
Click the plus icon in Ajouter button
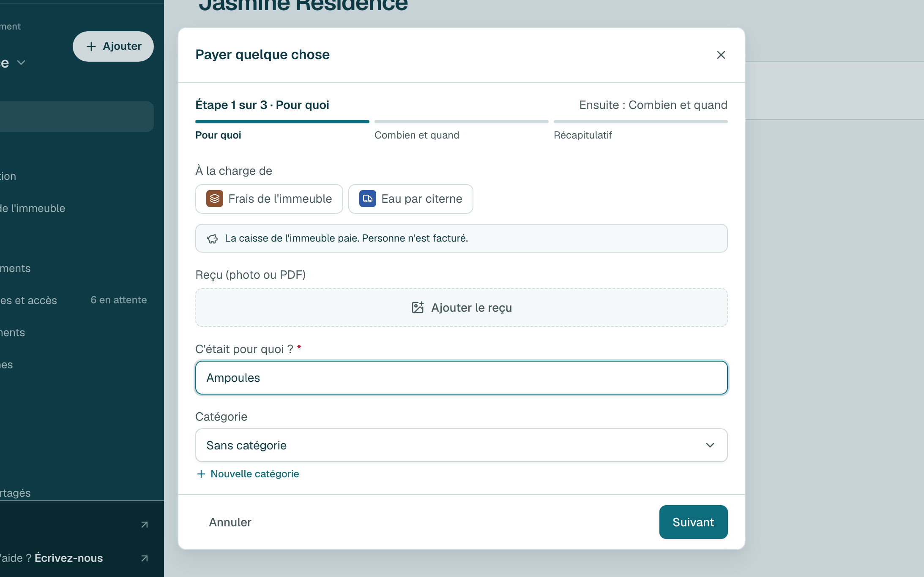click(91, 46)
